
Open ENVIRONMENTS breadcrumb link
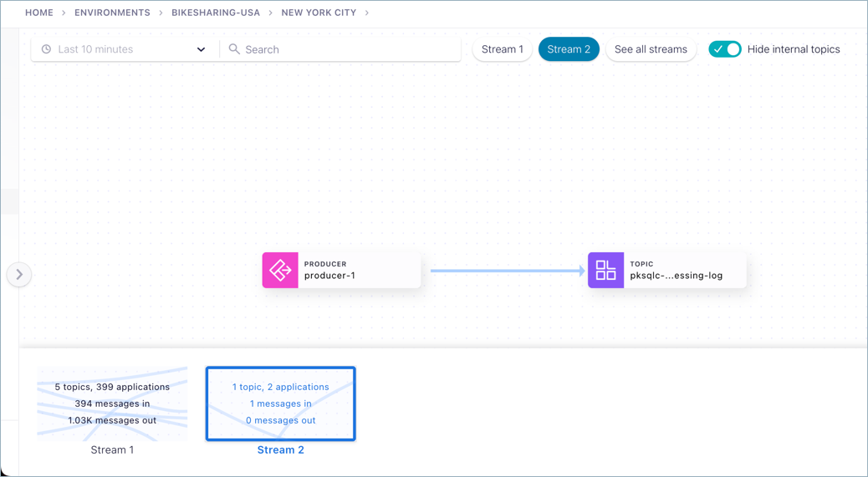112,13
